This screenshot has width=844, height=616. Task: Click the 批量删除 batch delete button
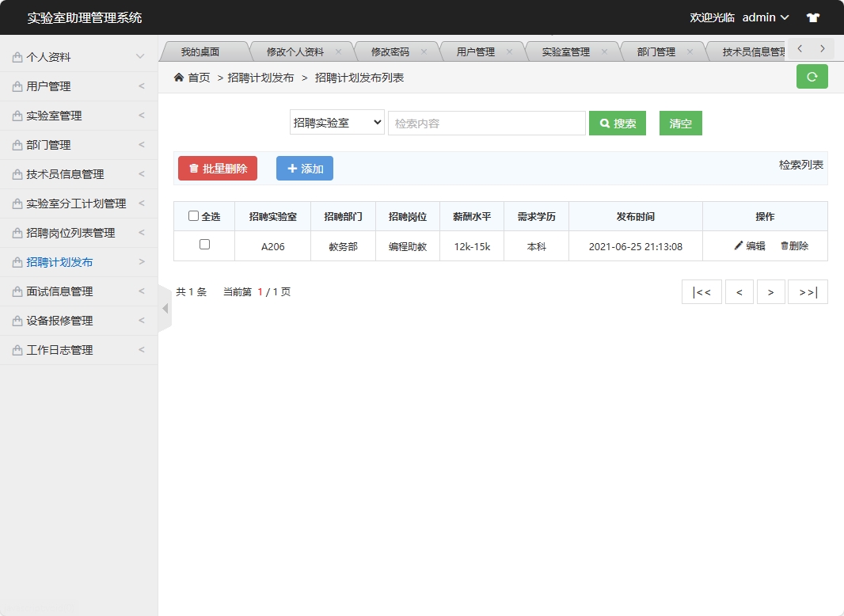pyautogui.click(x=218, y=168)
